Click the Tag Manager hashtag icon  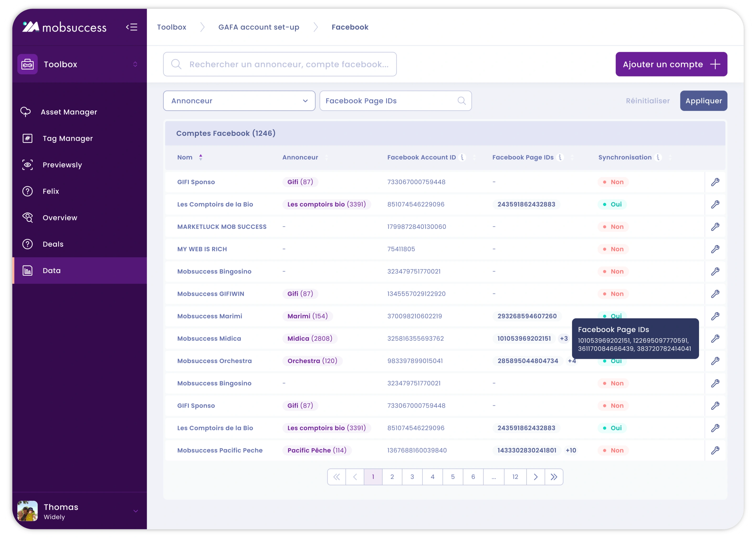pos(28,138)
